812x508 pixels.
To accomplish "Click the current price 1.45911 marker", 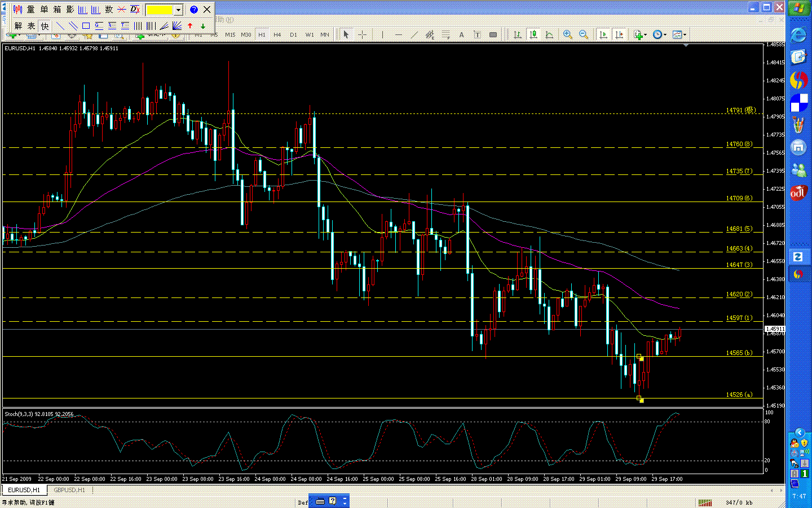I will coord(775,329).
